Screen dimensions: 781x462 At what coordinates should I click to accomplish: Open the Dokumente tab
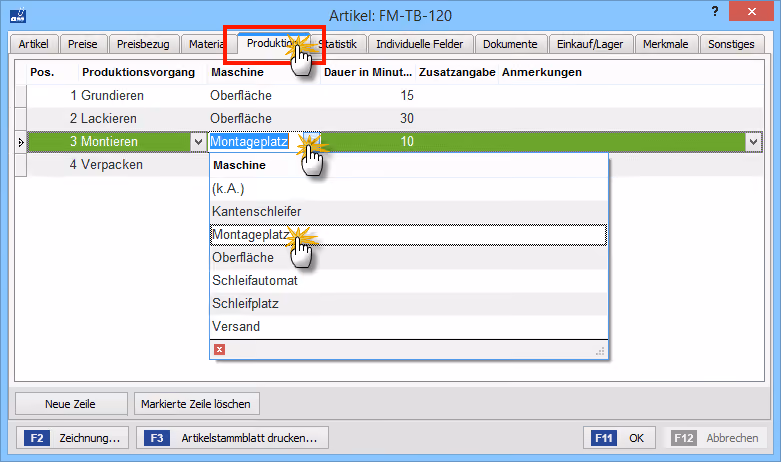pos(510,44)
